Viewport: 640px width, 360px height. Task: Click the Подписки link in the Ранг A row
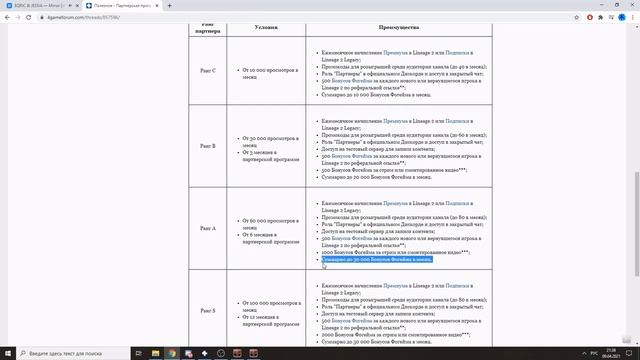click(457, 203)
